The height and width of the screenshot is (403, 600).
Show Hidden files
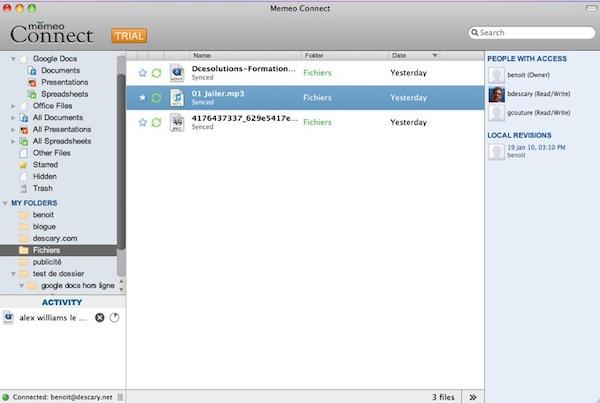[45, 176]
